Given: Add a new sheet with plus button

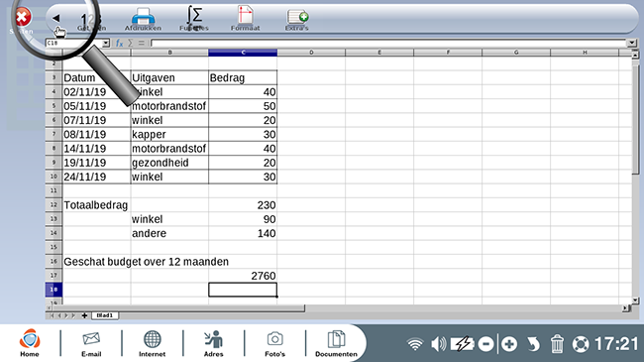Looking at the screenshot, I should (x=84, y=315).
